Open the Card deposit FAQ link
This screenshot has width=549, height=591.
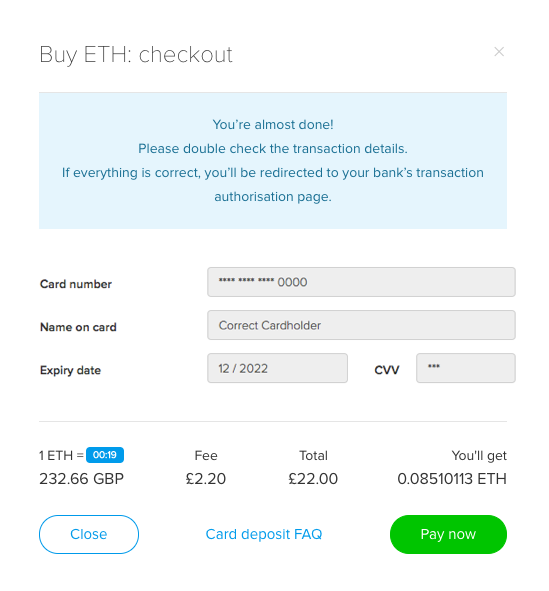tap(264, 534)
